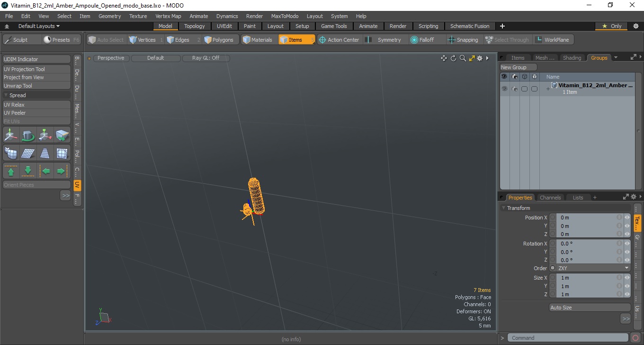Click the viewport rotate control icon
Viewport: 644px width, 345px height.
[x=453, y=58]
